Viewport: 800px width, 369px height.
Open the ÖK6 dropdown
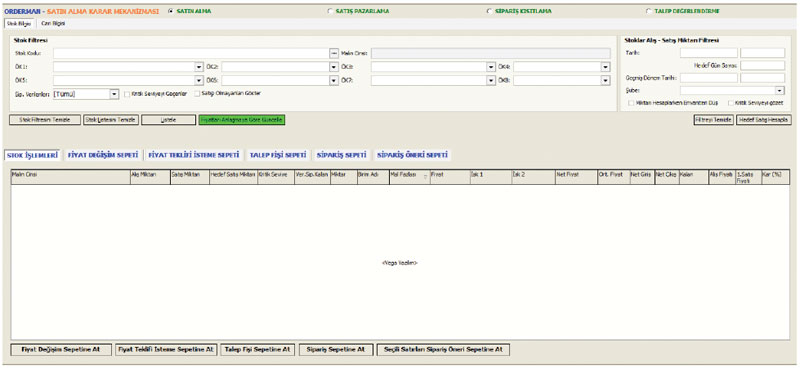click(334, 81)
